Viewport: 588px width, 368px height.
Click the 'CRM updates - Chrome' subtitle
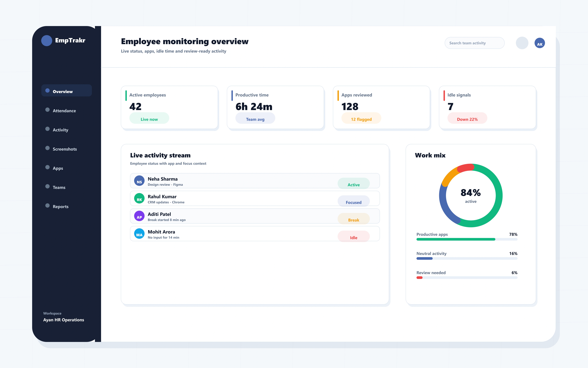pyautogui.click(x=166, y=202)
